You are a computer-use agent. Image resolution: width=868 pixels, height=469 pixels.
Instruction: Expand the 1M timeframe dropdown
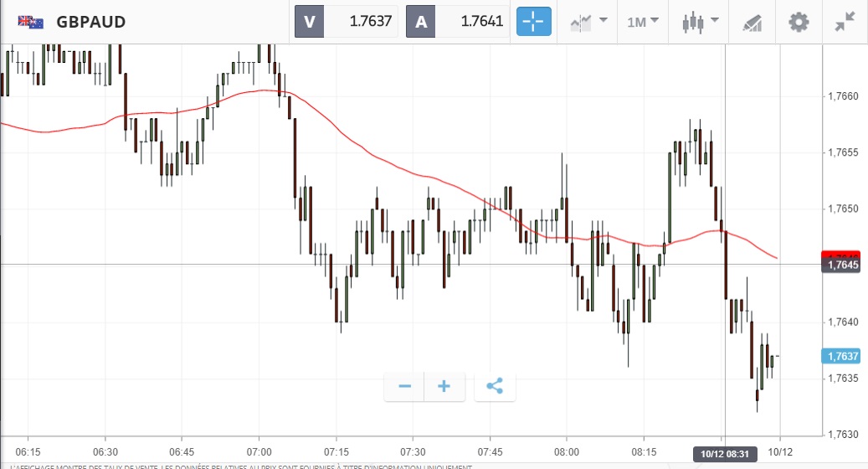pos(643,22)
